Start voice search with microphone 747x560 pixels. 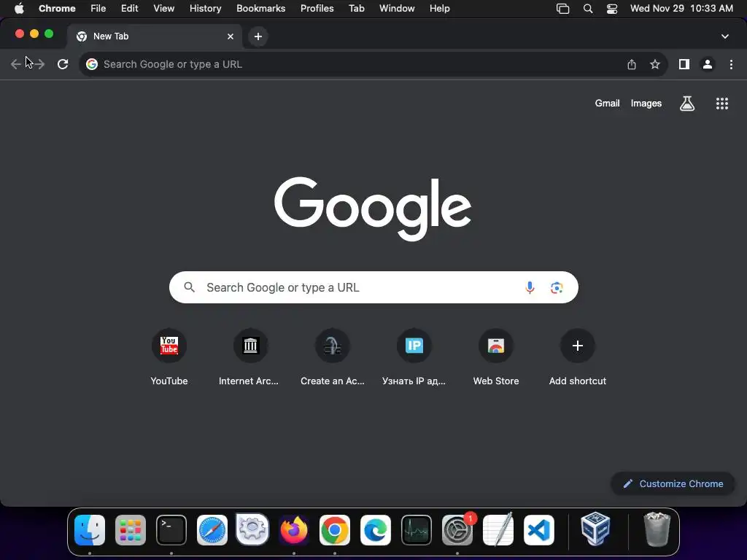(530, 287)
